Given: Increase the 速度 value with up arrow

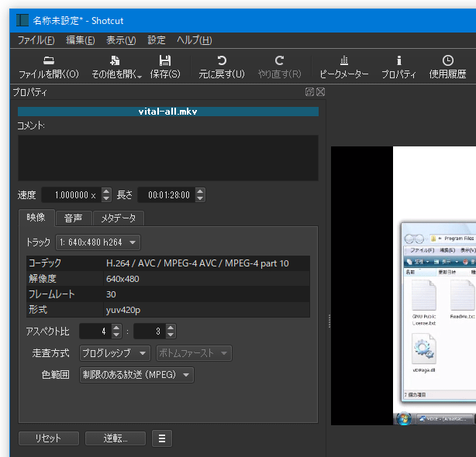Looking at the screenshot, I should click(106, 191).
